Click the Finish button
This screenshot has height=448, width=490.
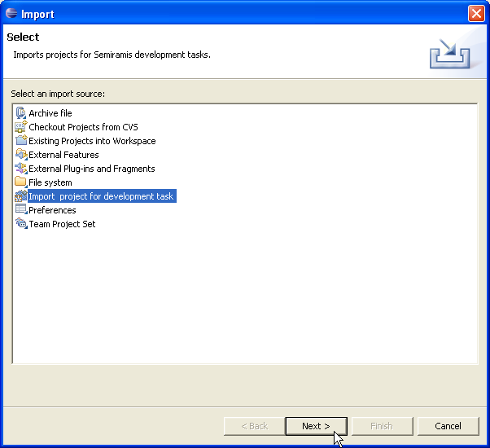click(x=381, y=426)
